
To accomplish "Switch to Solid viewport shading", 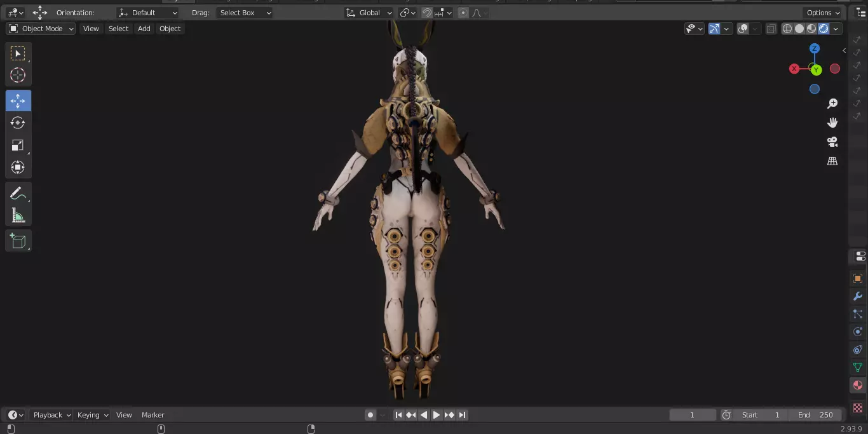I will (799, 29).
